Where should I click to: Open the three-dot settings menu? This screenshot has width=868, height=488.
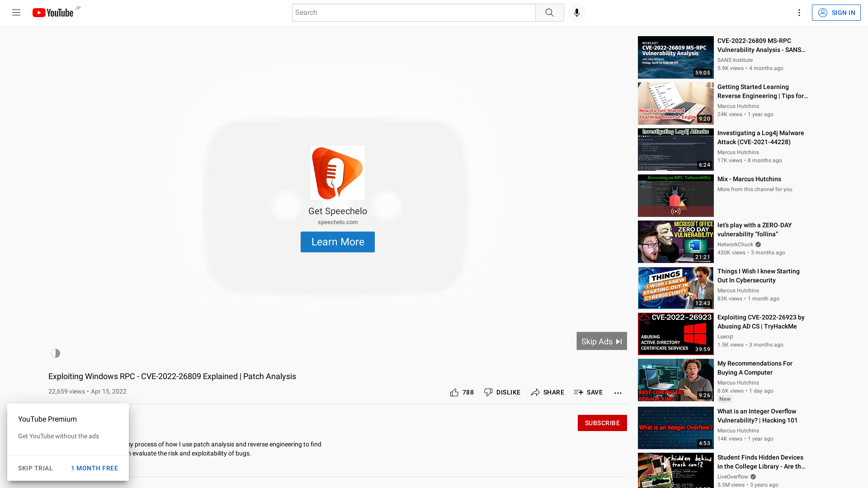[x=799, y=13]
